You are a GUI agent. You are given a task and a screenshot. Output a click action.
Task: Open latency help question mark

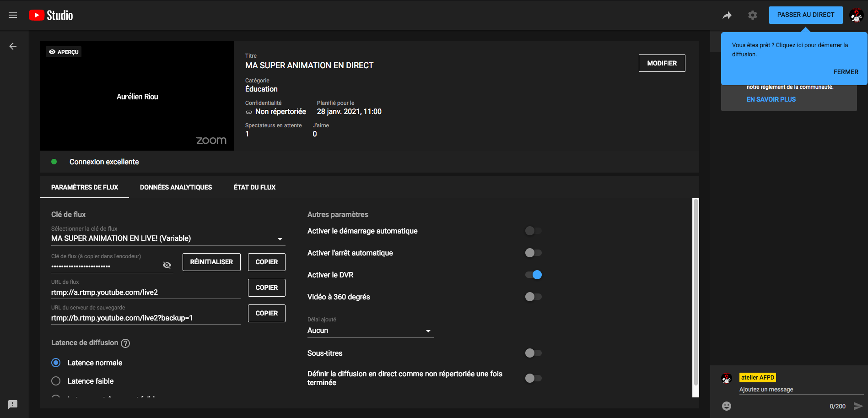[125, 343]
